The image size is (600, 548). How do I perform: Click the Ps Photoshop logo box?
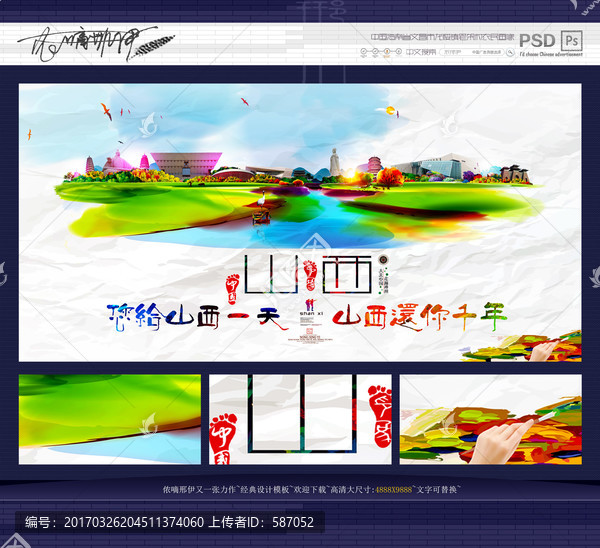point(571,40)
